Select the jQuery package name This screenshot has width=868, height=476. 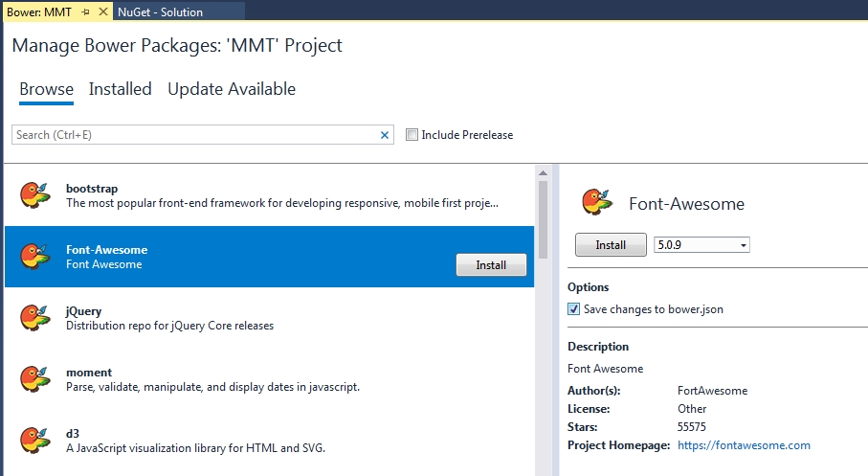[83, 311]
